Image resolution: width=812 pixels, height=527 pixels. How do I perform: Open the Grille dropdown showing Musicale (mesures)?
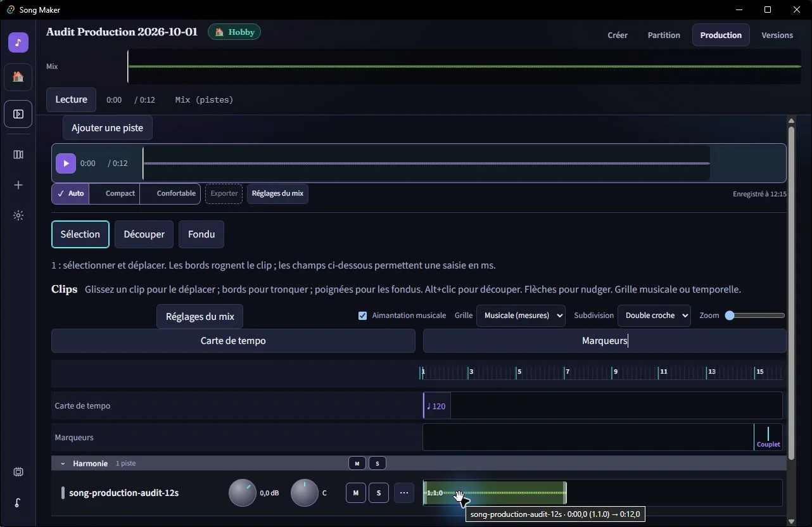pos(521,315)
